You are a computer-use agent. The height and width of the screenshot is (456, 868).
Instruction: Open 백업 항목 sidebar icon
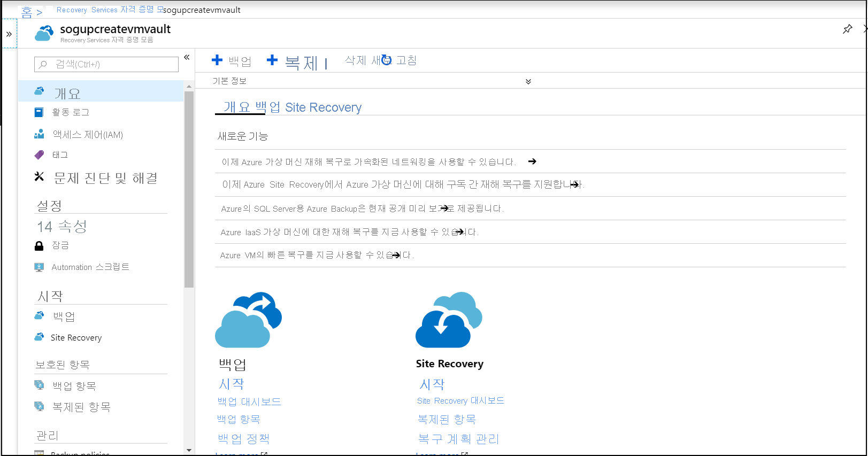[x=39, y=385]
